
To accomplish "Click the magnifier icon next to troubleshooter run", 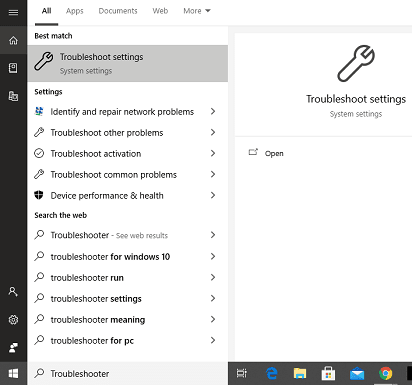I will (x=39, y=277).
